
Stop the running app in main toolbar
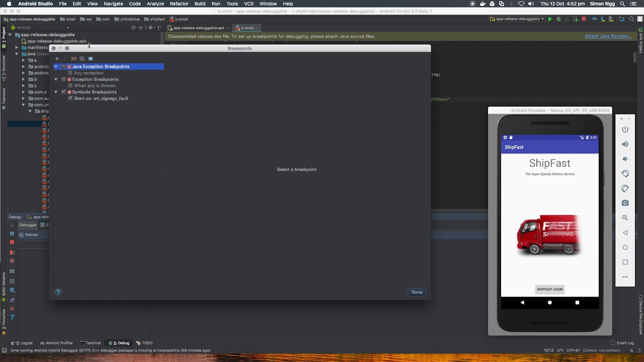pyautogui.click(x=584, y=19)
